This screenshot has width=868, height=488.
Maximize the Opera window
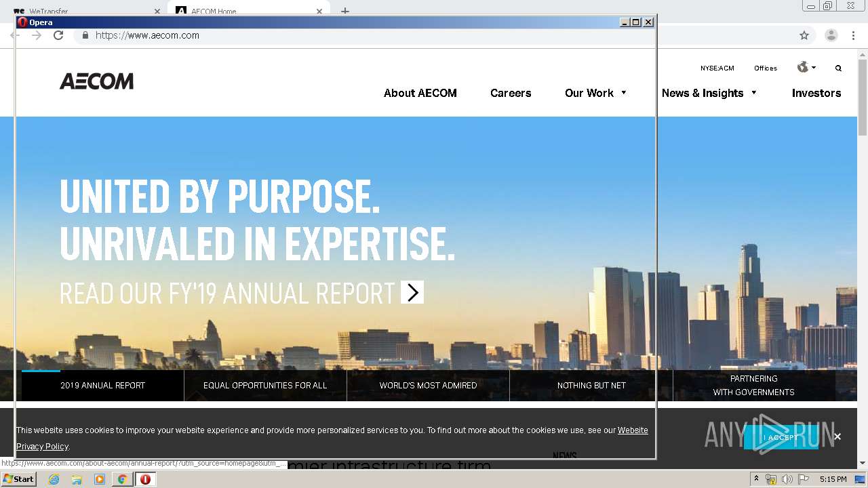point(635,22)
